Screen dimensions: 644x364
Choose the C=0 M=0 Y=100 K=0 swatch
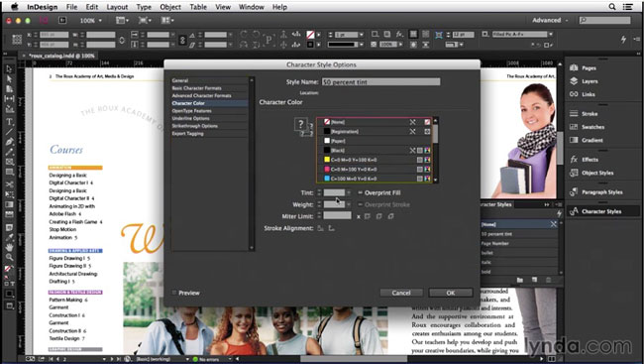click(x=375, y=160)
